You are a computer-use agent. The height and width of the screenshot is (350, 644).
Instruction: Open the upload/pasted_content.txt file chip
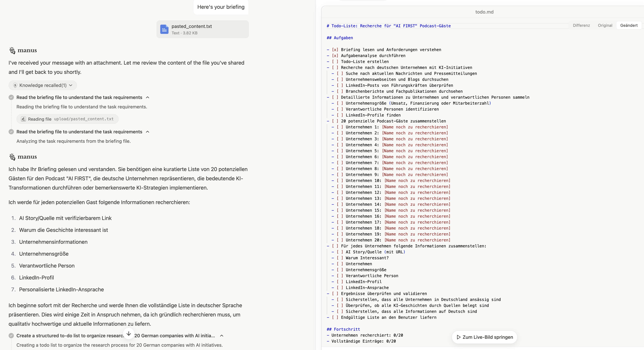84,119
